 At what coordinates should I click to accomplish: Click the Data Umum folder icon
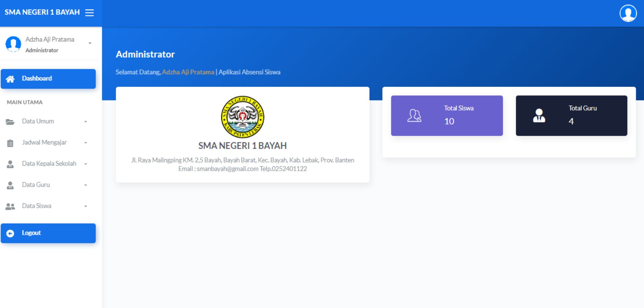coord(10,121)
